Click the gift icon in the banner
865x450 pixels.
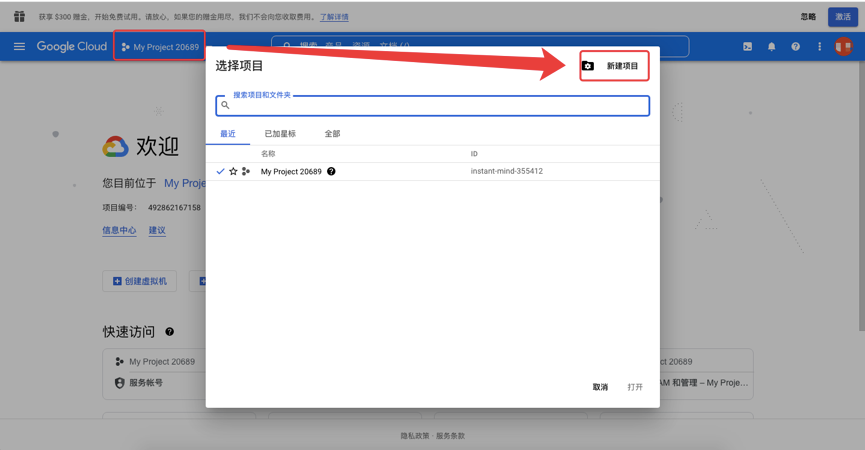click(19, 16)
